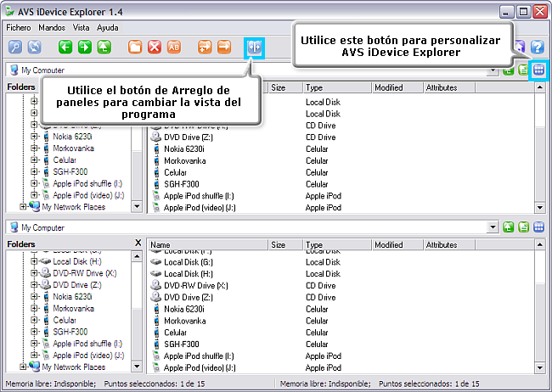Select Nokia 6230i in the lower folder tree

[72, 297]
